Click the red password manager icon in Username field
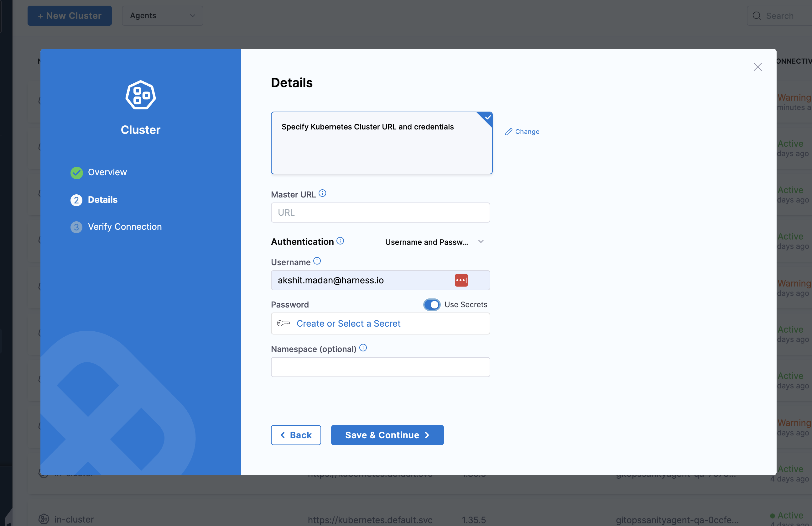This screenshot has height=526, width=812. [x=461, y=280]
